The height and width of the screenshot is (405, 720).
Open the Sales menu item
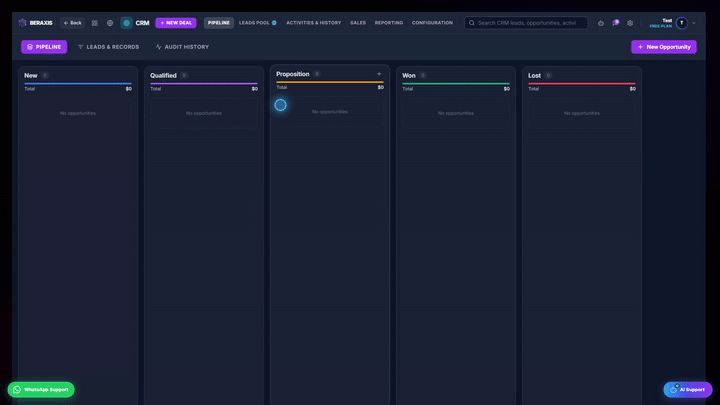pos(358,22)
